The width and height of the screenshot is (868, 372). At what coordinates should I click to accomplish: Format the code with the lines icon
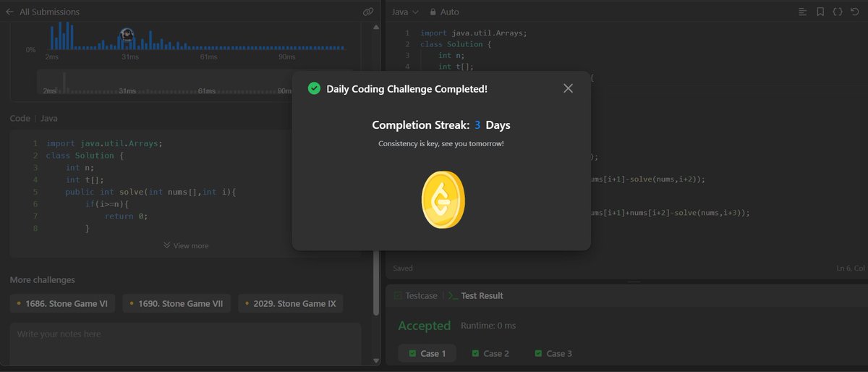[803, 12]
